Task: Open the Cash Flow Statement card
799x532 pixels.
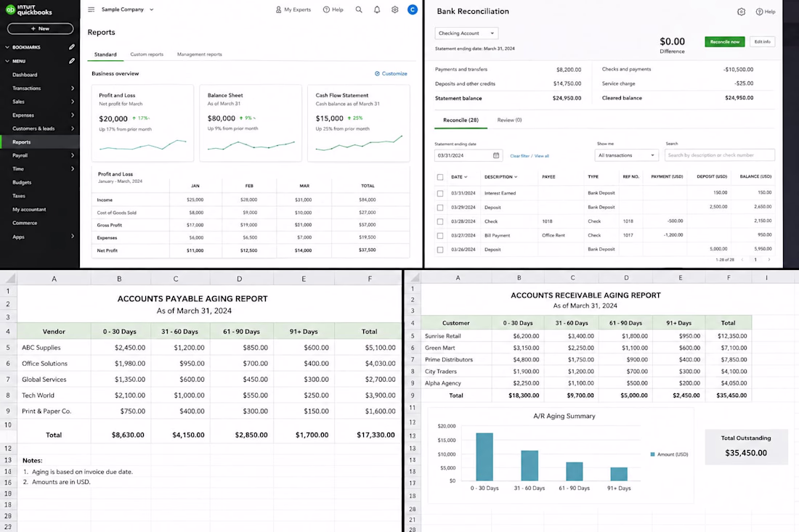Action: coord(359,123)
